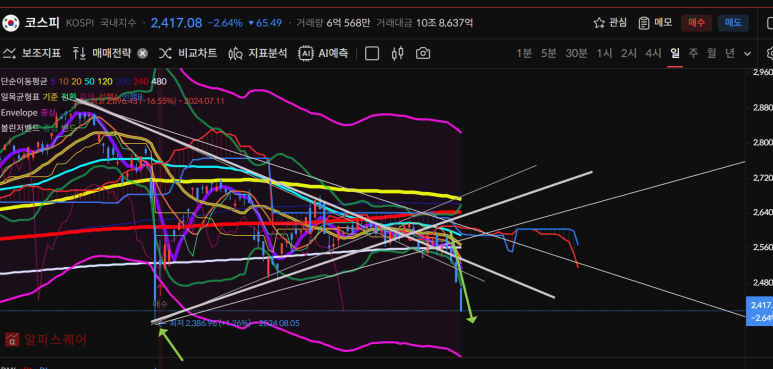
Task: Click the 거래량 6억 568만 volume value
Action: (333, 23)
